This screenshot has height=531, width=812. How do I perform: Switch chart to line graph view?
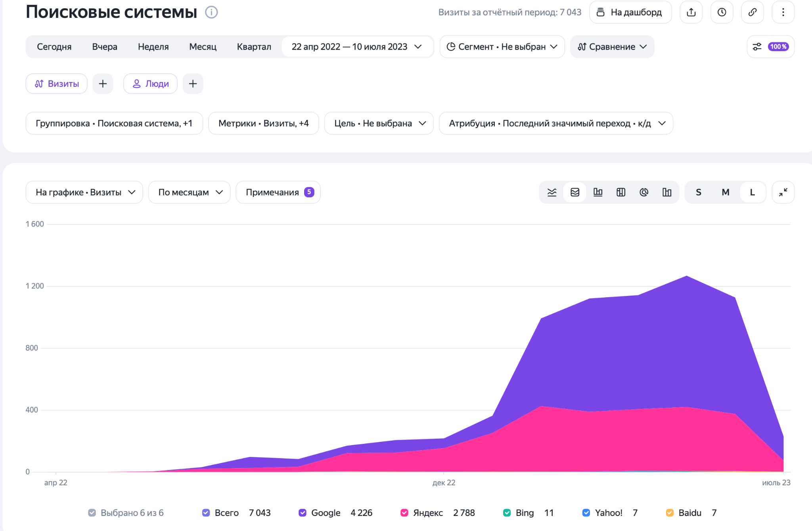(552, 192)
